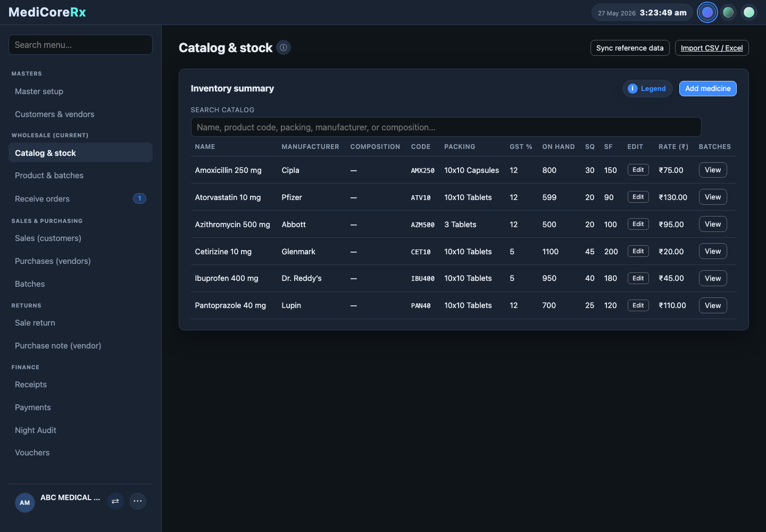View batches for Pantoprazole 40 mg
This screenshot has height=532, width=766.
pyautogui.click(x=713, y=305)
